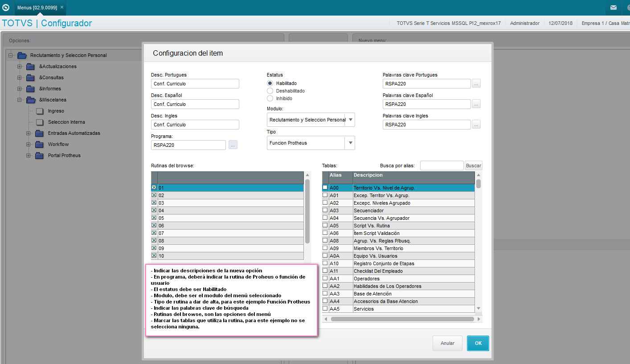Check the A00 table alias checkbox
Viewport: 630px width, 364px height.
pyautogui.click(x=325, y=188)
